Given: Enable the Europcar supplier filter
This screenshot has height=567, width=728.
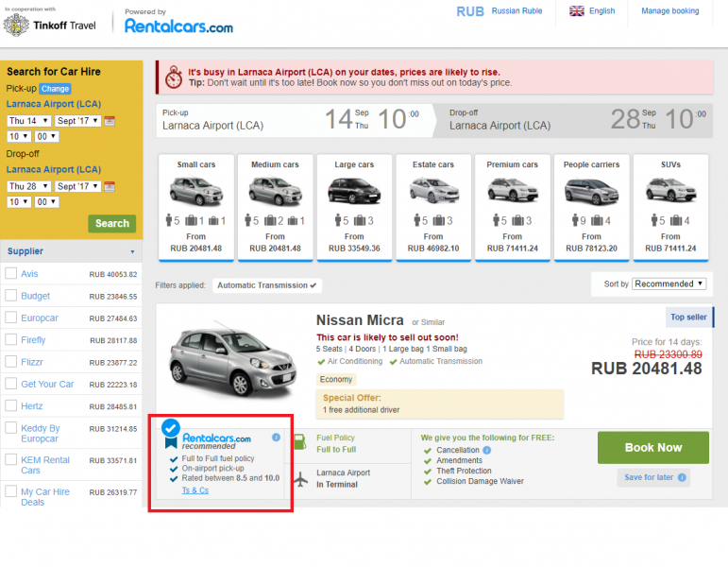Looking at the screenshot, I should [x=11, y=318].
